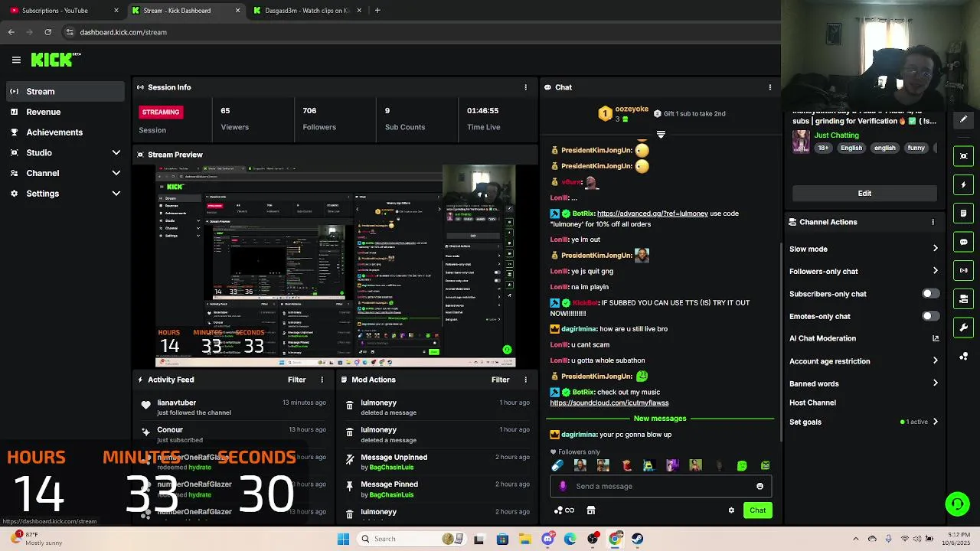Select the french fries emote
The height and width of the screenshot is (551, 980).
(x=626, y=465)
